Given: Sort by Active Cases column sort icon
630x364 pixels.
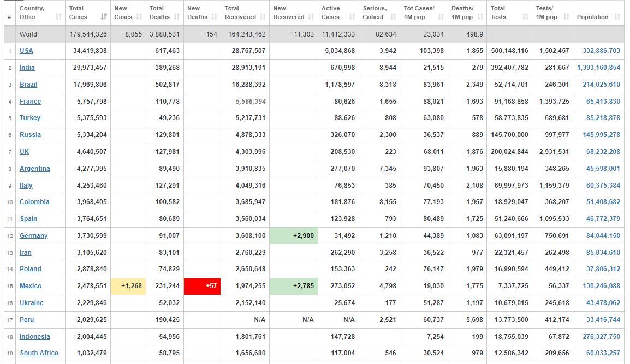Looking at the screenshot, I should click(352, 17).
